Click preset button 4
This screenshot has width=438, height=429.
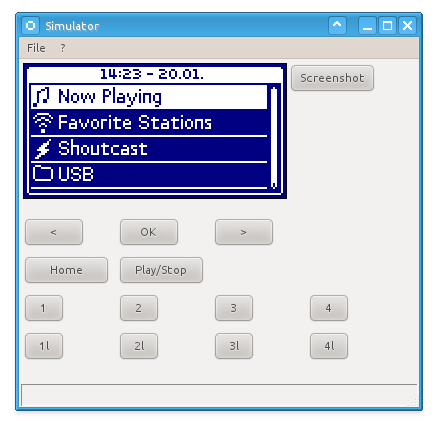pos(329,308)
